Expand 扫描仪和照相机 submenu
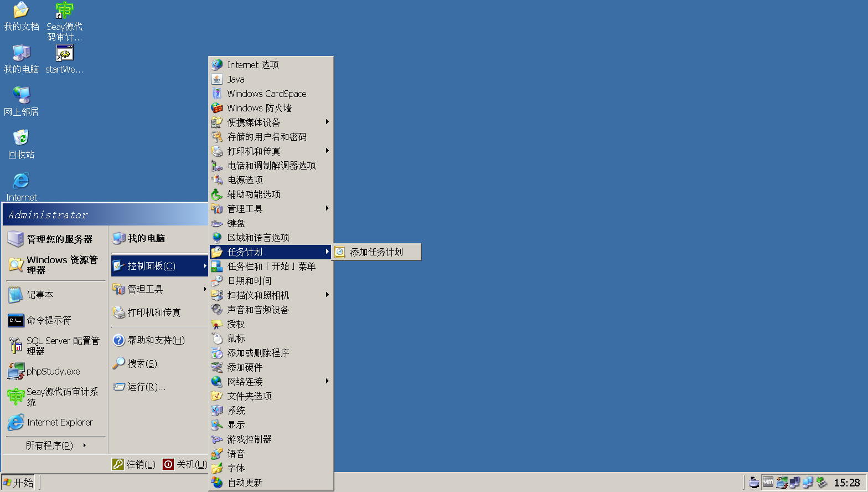The image size is (868, 492). coord(271,295)
